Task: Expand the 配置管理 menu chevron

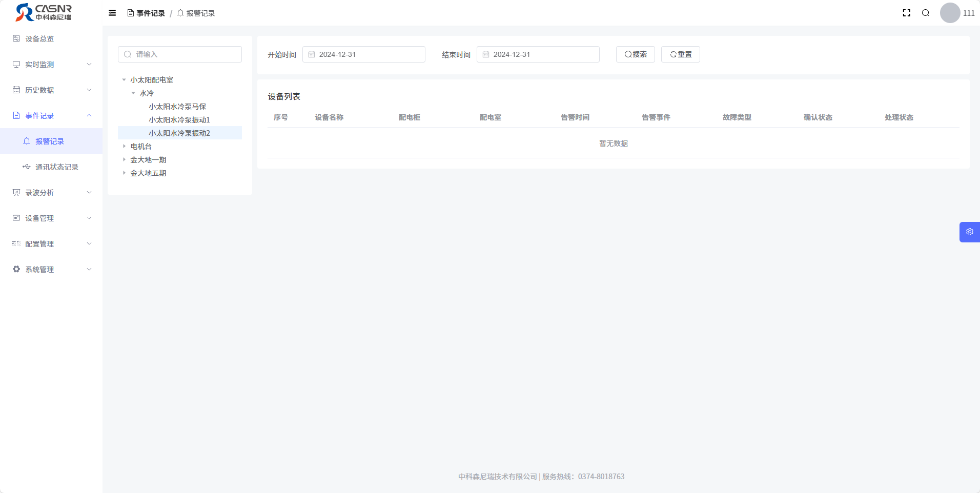Action: click(x=89, y=243)
